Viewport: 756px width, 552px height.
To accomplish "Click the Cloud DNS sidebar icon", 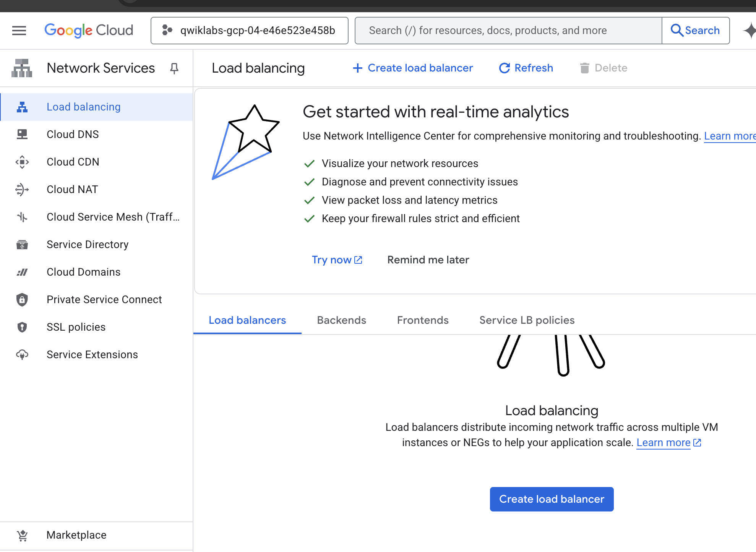I will click(22, 135).
